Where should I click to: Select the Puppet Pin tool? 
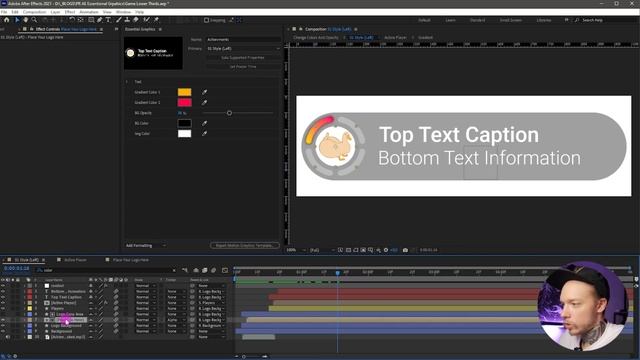pyautogui.click(x=156, y=20)
